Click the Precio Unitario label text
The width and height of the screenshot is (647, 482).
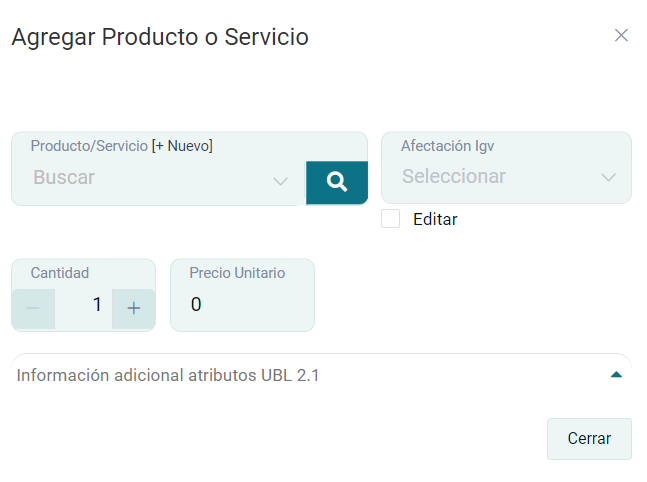point(237,273)
